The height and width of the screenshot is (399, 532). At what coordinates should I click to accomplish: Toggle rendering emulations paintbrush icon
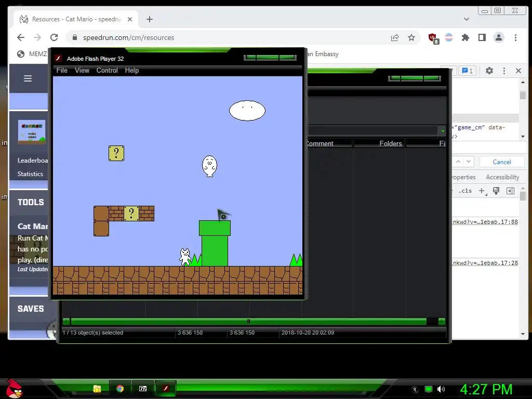tap(496, 191)
